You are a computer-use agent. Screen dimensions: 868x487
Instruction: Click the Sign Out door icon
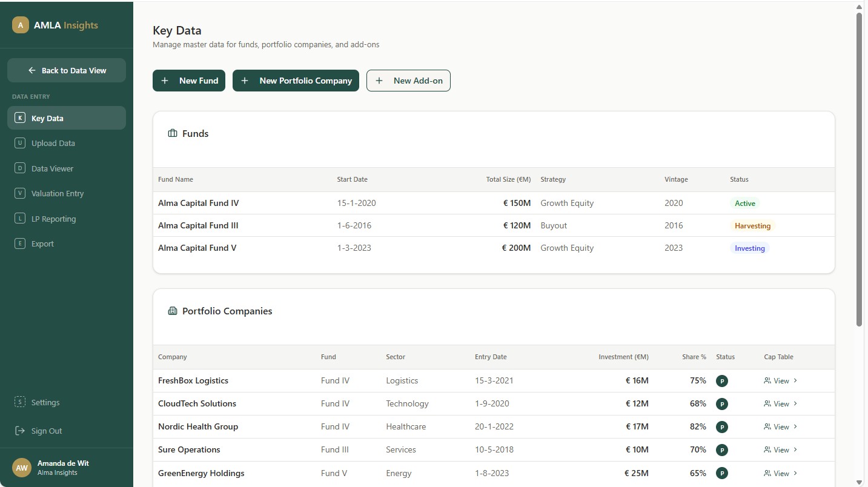[20, 431]
